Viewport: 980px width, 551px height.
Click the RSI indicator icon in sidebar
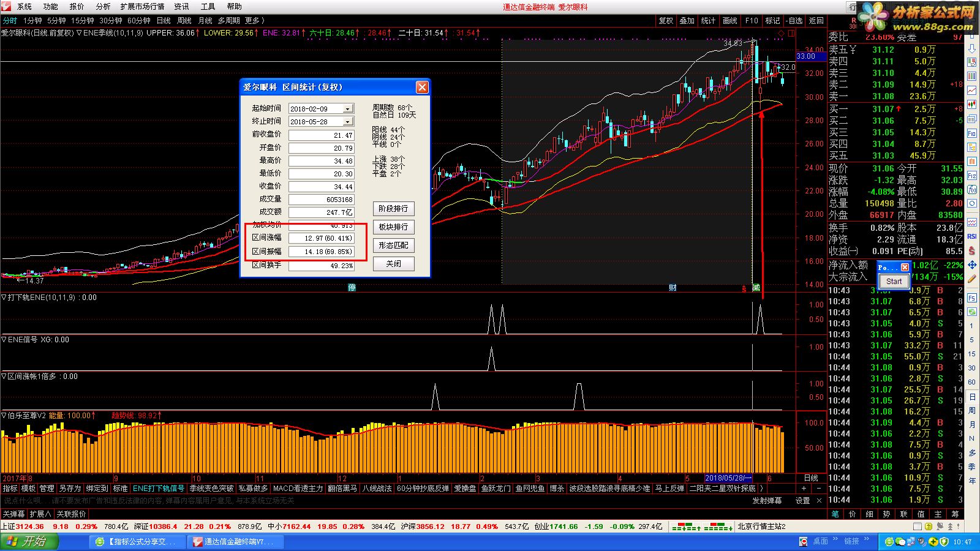pos(972,236)
